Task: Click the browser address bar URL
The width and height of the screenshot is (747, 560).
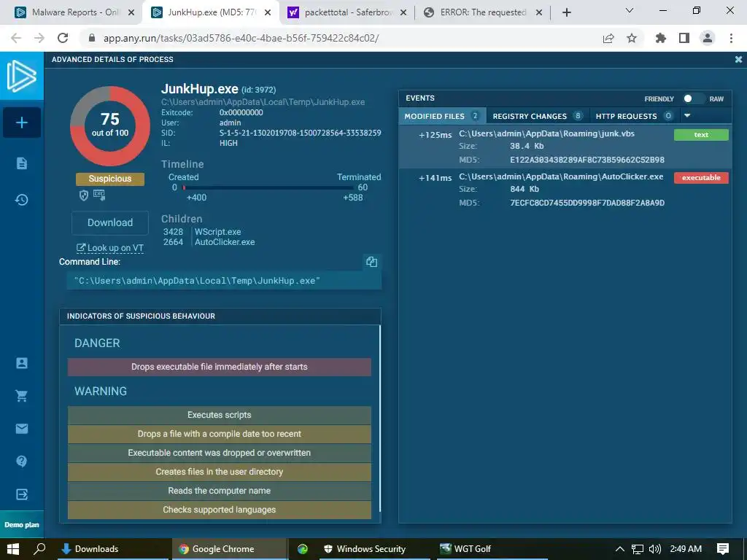Action: (241, 38)
